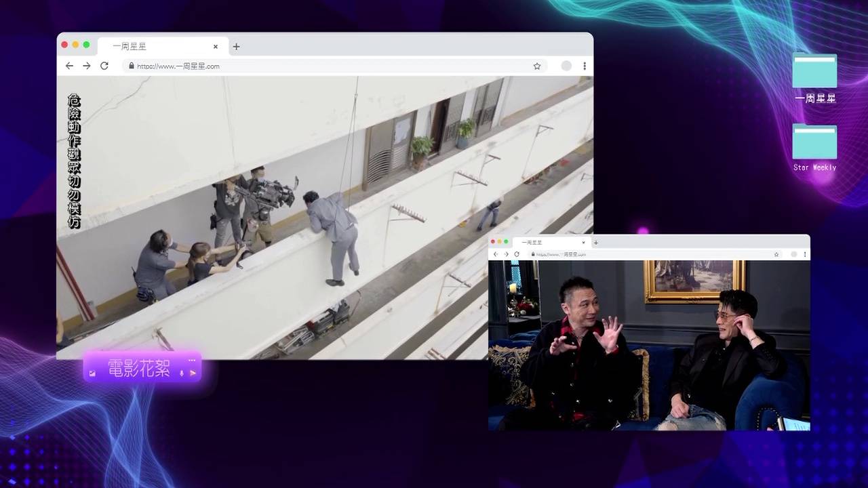Close the 一周星星 tab in the large browser

coord(216,47)
